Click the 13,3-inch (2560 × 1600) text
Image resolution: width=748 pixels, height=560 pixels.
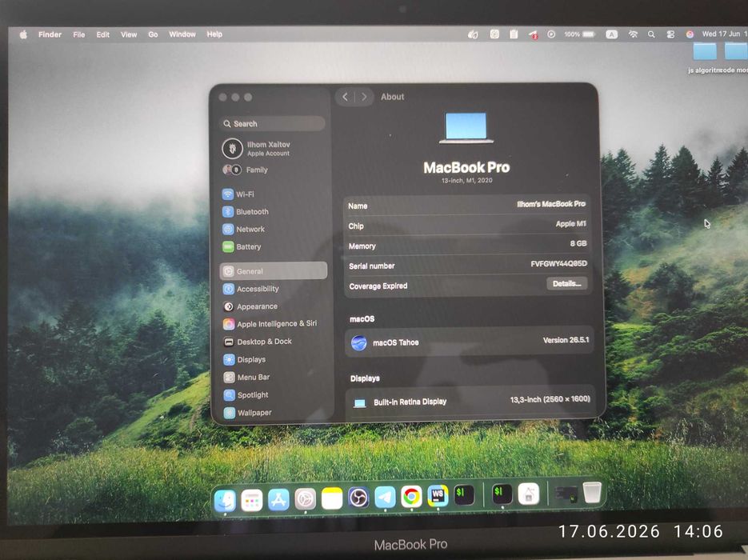coord(550,399)
